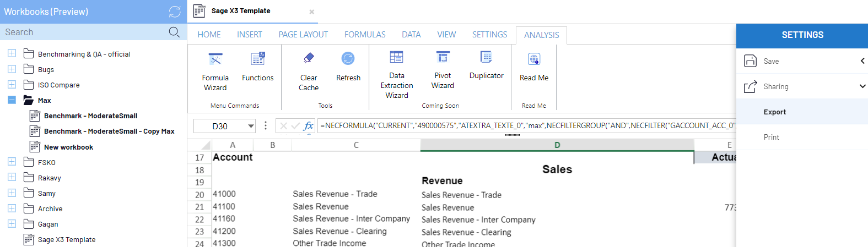Click in the workbooks Search field
Screen dimensions: 868x247
point(83,32)
